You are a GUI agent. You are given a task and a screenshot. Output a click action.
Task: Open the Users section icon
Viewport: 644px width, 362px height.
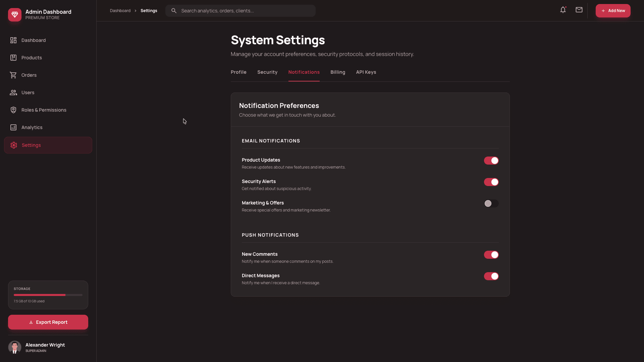tap(13, 93)
